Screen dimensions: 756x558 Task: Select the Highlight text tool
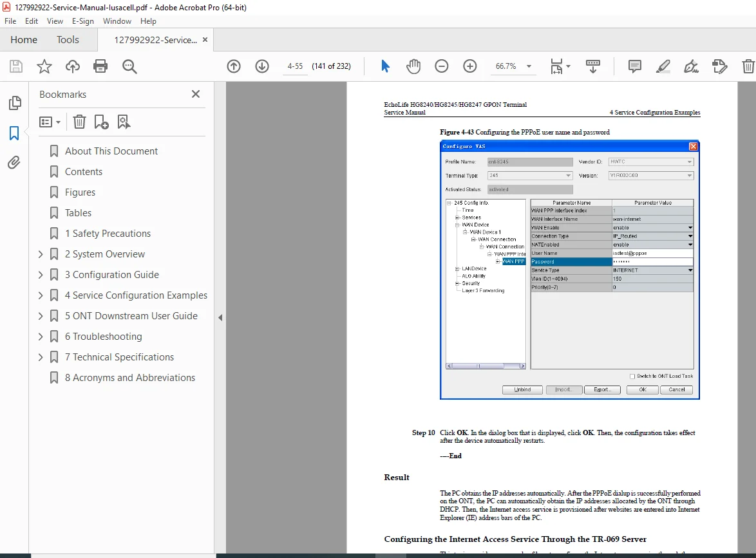click(663, 66)
